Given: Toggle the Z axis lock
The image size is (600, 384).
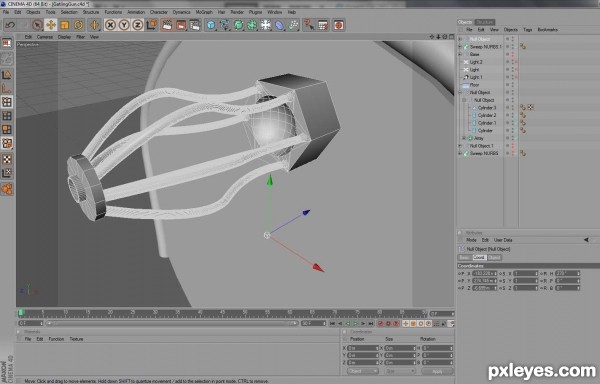Looking at the screenshot, I should pos(138,25).
